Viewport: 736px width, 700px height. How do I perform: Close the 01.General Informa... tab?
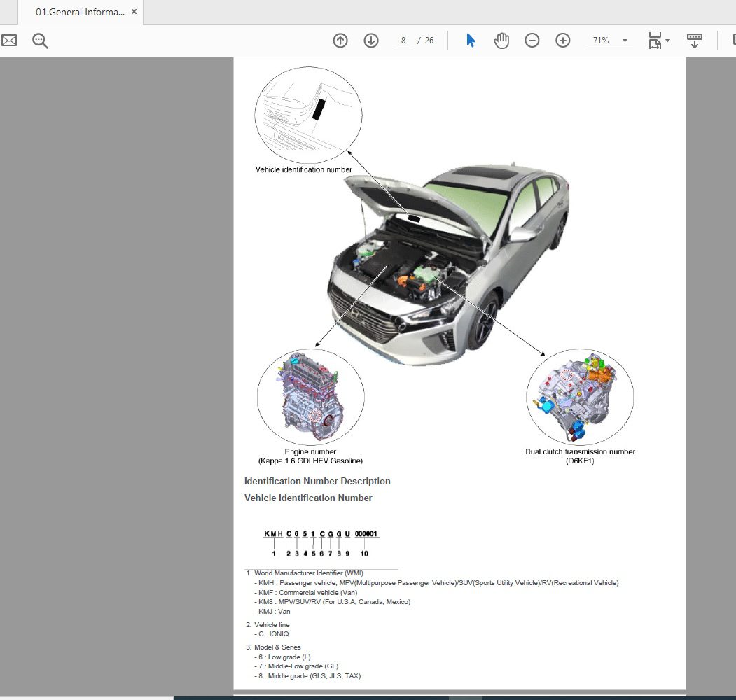click(134, 12)
